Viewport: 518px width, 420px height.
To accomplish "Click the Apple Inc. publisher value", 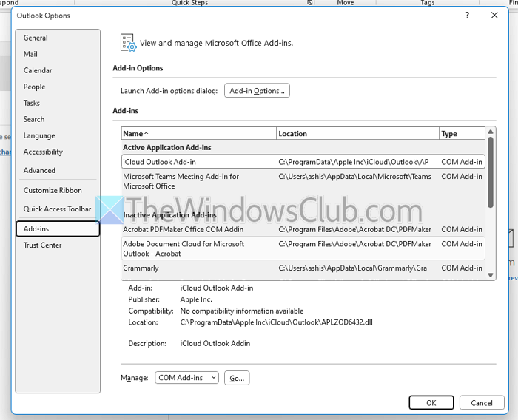I will point(196,299).
